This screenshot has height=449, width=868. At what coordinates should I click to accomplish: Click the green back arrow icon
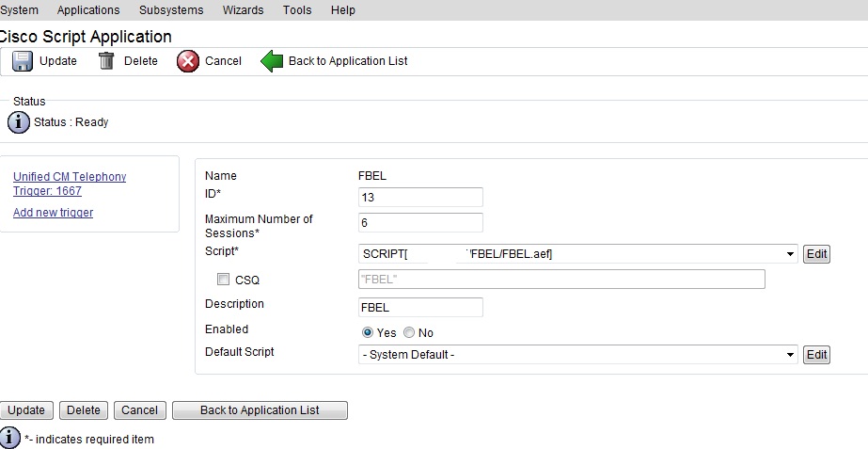point(272,61)
